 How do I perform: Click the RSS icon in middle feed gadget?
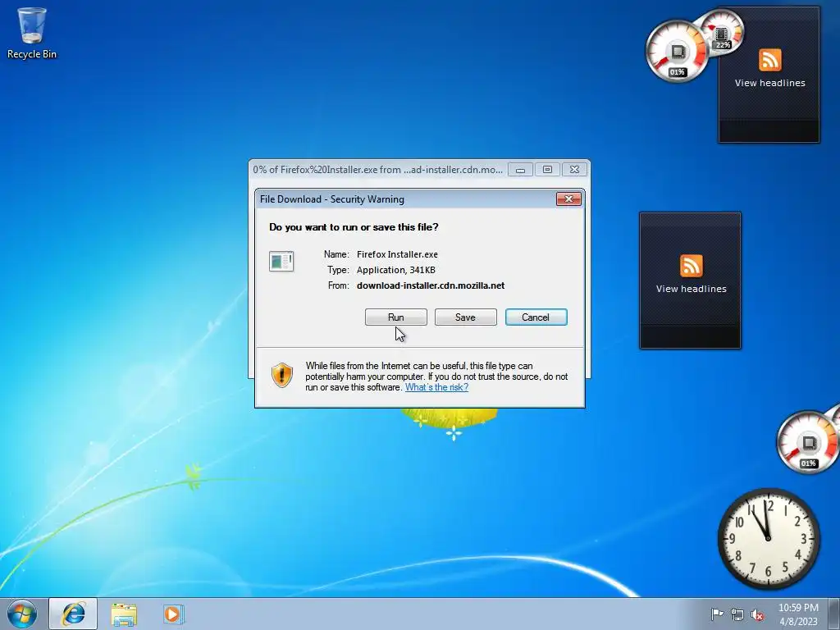(x=691, y=265)
